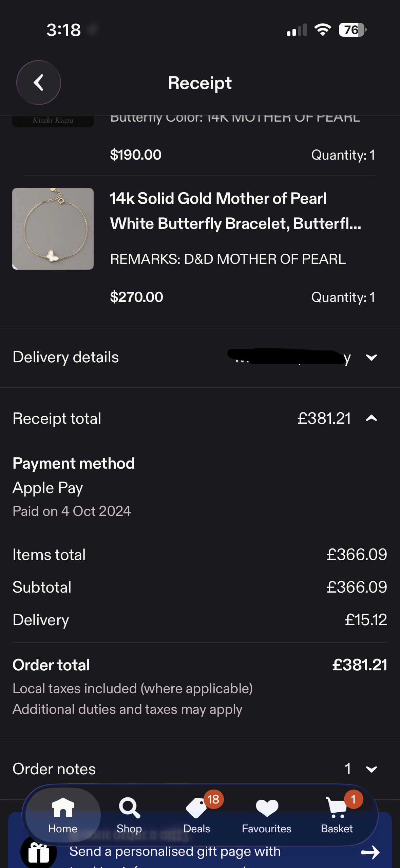Tap the gift box icon
This screenshot has height=868, width=400.
click(x=38, y=853)
